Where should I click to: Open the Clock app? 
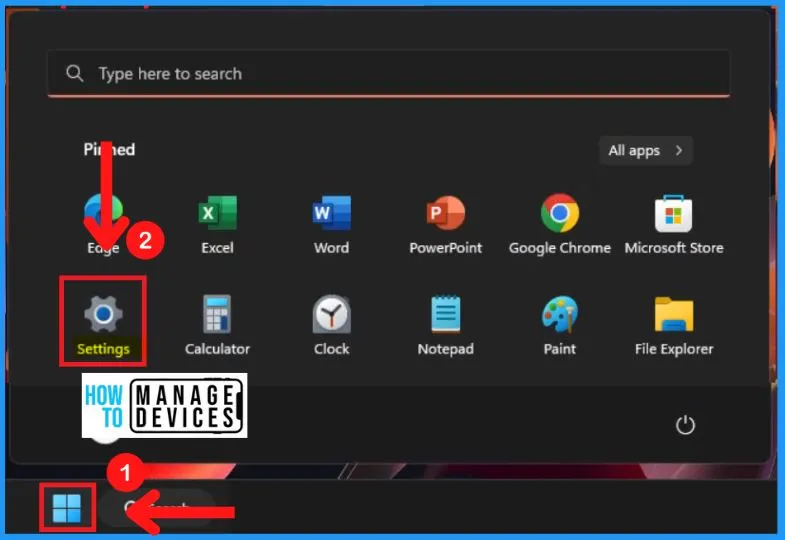point(331,324)
